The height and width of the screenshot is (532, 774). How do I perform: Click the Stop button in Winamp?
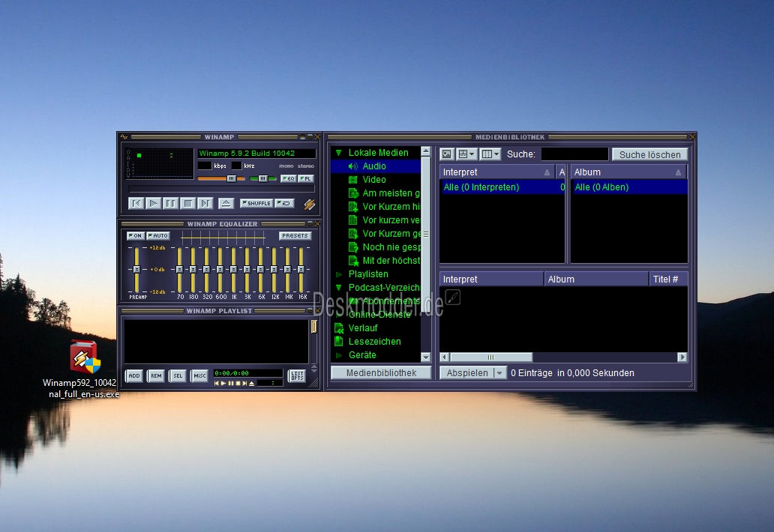(188, 203)
